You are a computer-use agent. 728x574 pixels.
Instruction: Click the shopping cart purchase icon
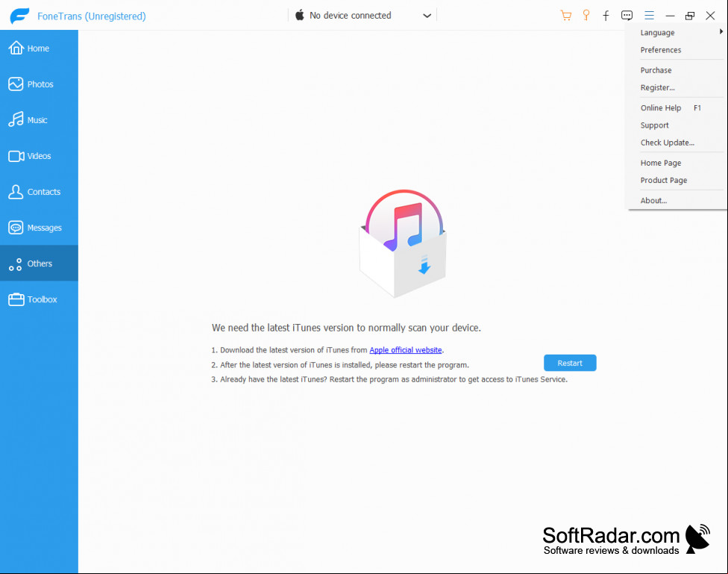pos(565,16)
